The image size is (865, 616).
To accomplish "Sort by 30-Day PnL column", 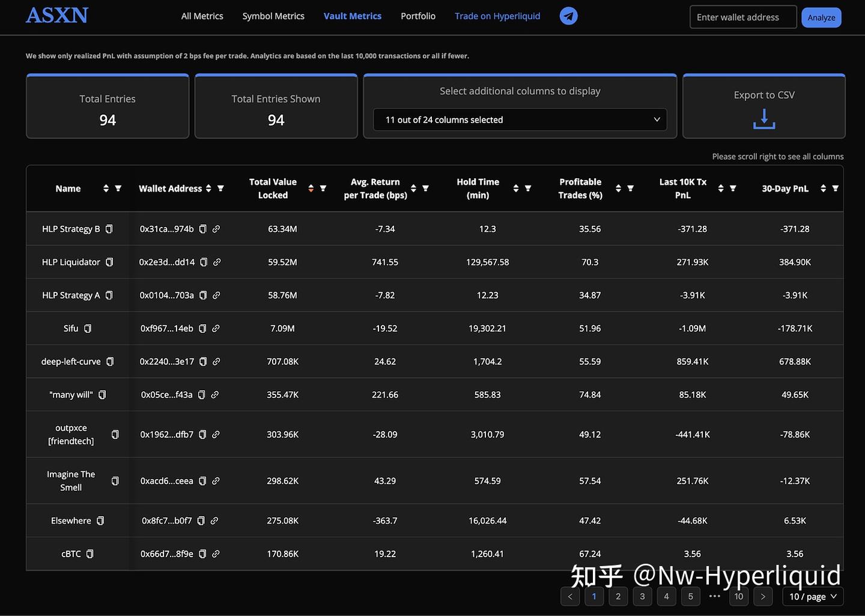I will [x=823, y=189].
